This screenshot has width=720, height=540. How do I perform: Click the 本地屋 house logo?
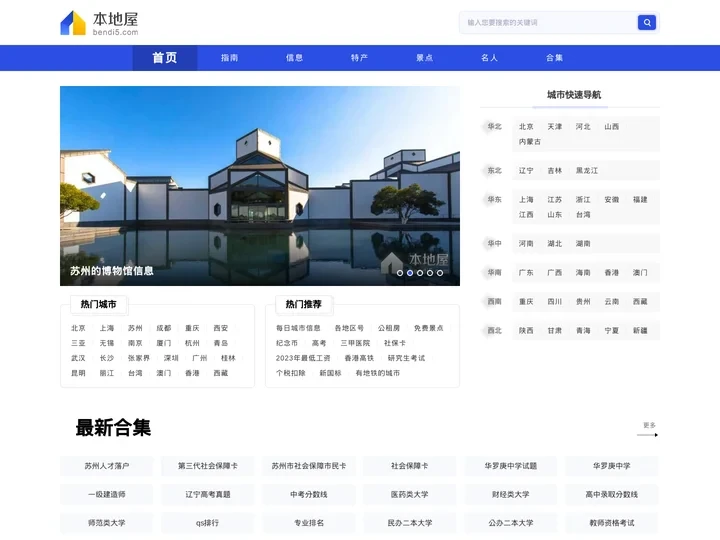point(99,23)
